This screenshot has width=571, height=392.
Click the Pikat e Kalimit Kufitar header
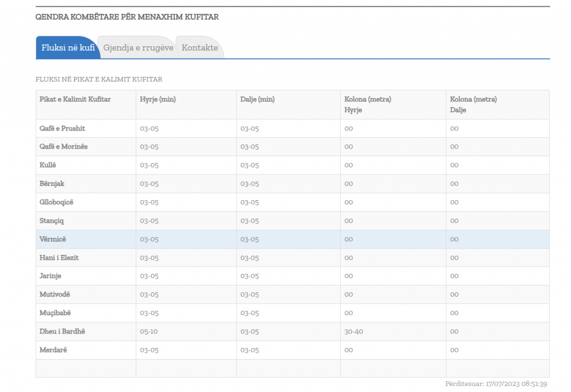tap(75, 99)
